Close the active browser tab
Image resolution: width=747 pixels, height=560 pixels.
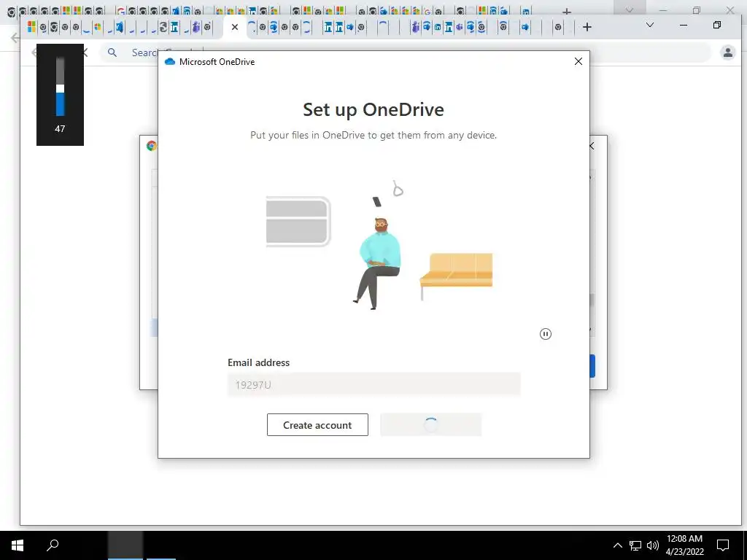pyautogui.click(x=234, y=27)
